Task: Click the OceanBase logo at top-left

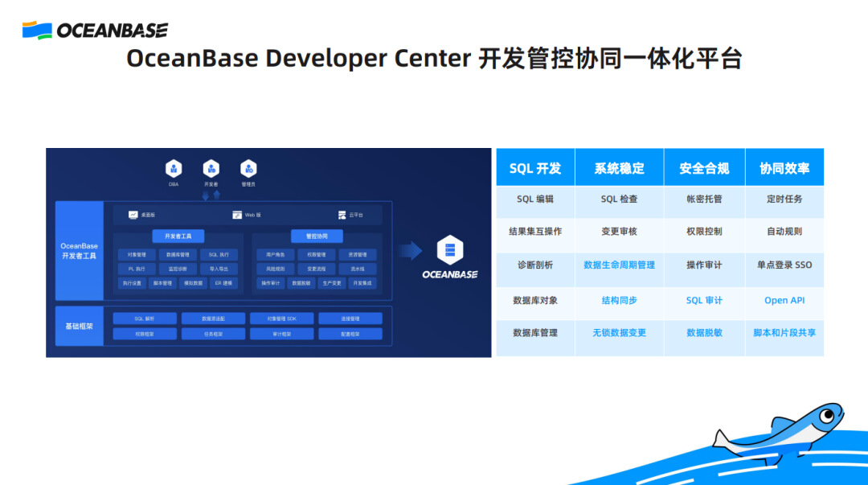Action: tap(95, 31)
